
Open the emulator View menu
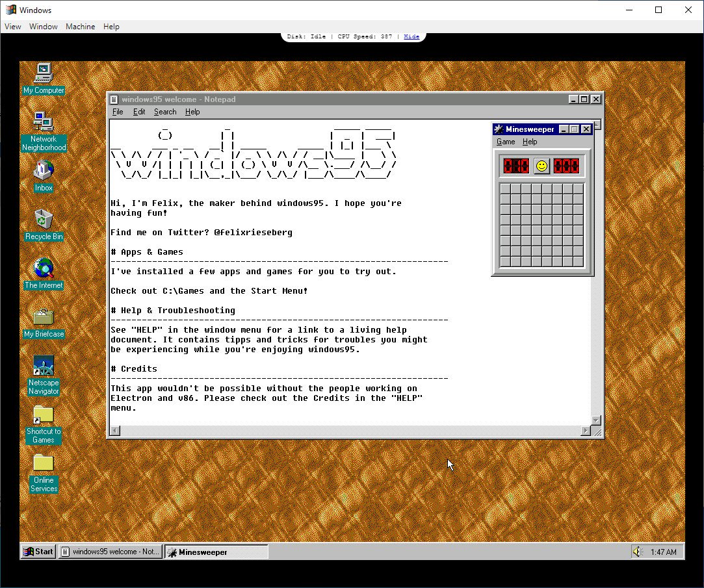click(12, 27)
